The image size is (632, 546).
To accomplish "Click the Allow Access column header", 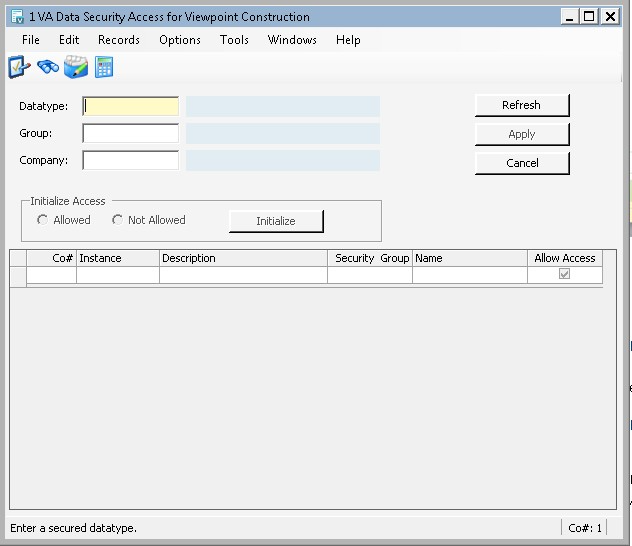I will [565, 258].
